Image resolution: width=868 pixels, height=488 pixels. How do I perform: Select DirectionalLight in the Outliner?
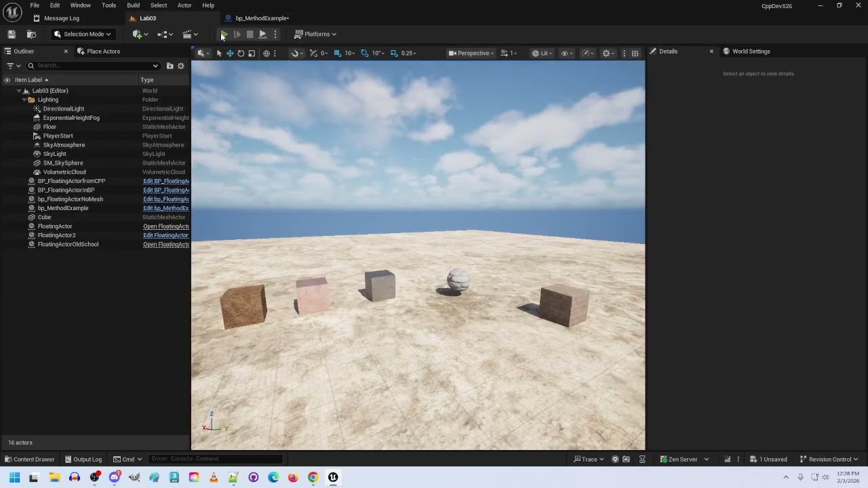64,108
